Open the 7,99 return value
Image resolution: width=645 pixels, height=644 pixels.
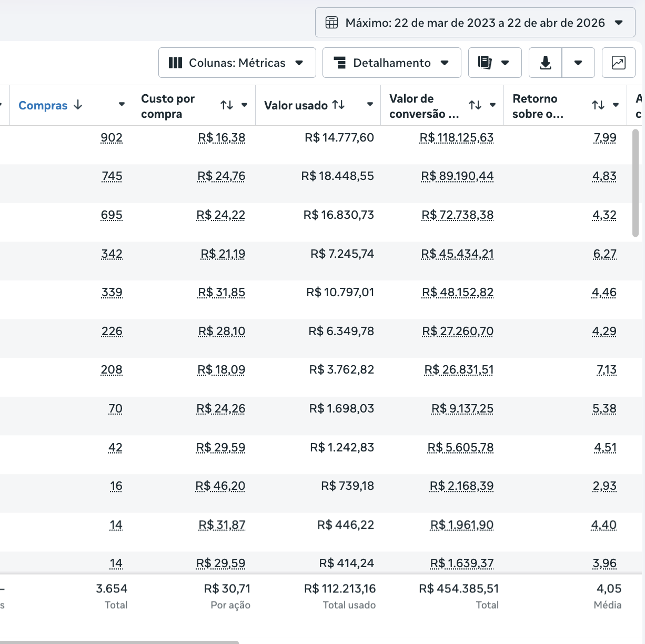tap(605, 138)
